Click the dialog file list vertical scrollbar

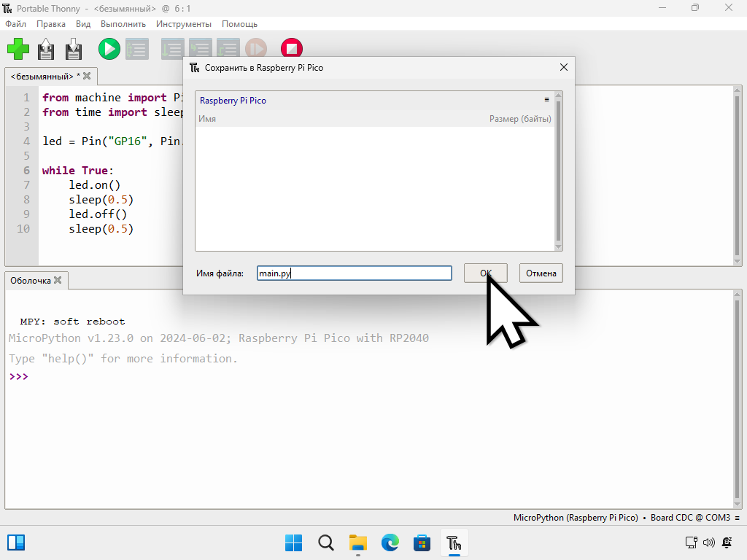pos(558,171)
